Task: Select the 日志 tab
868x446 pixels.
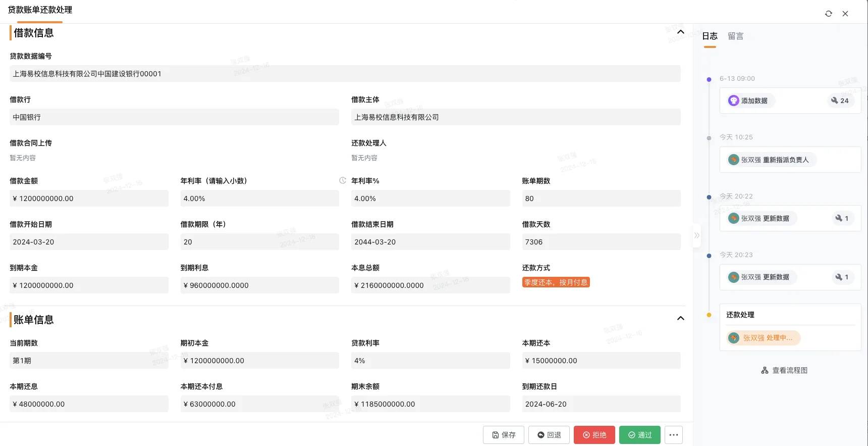Action: tap(710, 36)
